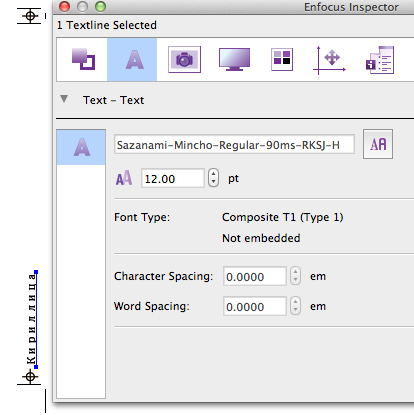Open the document Summary info icon
Screen dimensions: 414x415
[380, 60]
